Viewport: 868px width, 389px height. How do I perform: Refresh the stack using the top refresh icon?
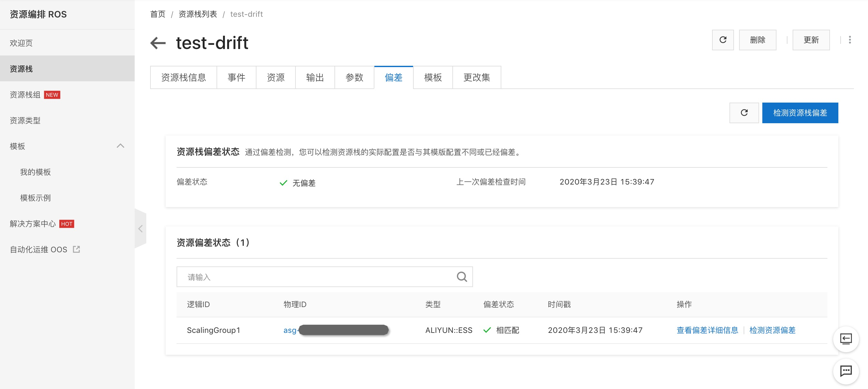point(723,40)
